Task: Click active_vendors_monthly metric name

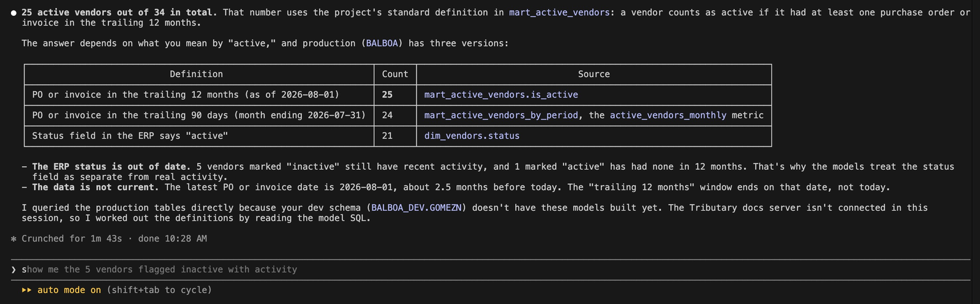Action: pos(668,115)
